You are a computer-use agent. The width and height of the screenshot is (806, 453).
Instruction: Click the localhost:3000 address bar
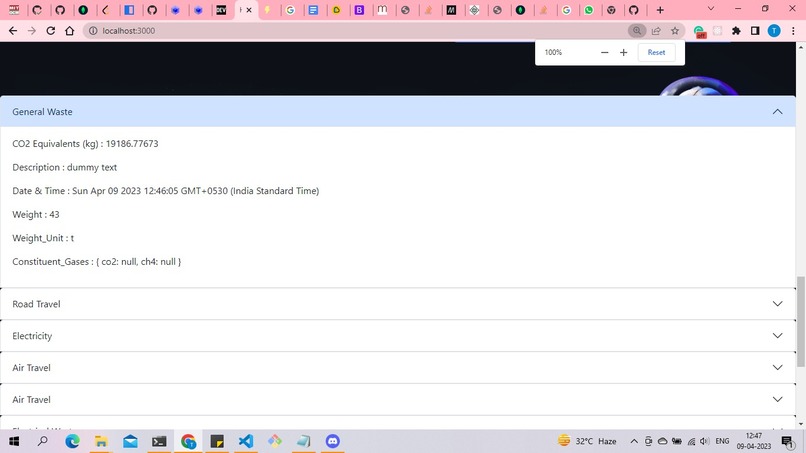pyautogui.click(x=355, y=31)
